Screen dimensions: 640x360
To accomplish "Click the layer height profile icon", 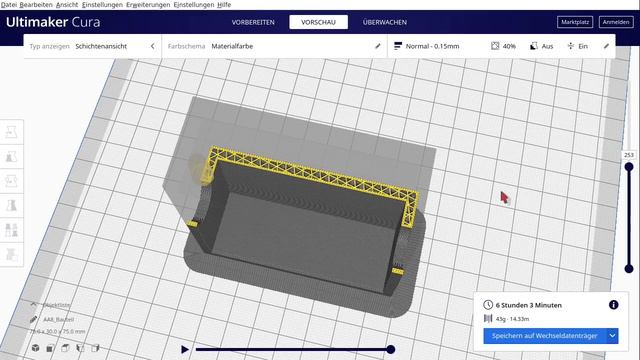I will click(x=398, y=46).
